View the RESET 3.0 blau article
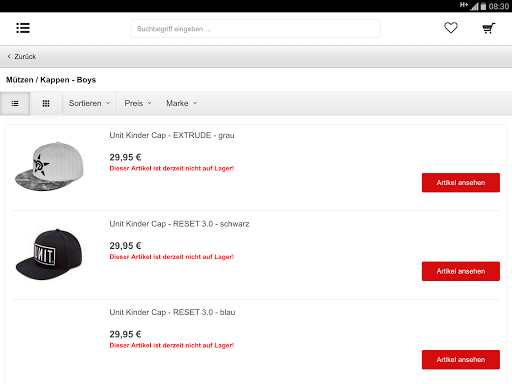The width and height of the screenshot is (512, 384). [x=461, y=360]
